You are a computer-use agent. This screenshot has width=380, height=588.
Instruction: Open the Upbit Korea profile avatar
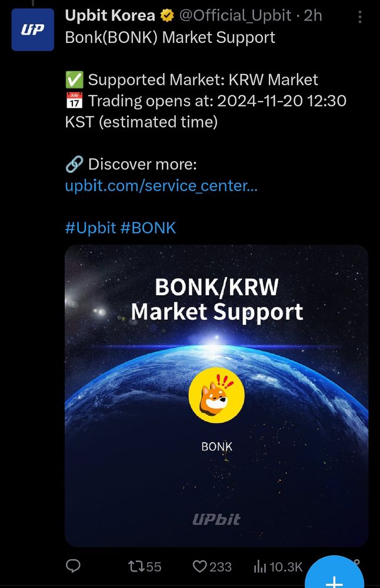[32, 29]
